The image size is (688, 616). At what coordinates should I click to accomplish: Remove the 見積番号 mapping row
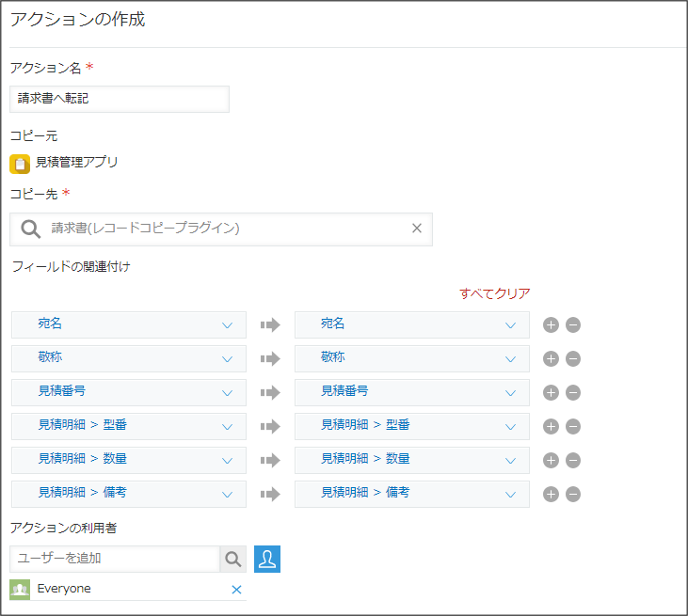tap(572, 393)
